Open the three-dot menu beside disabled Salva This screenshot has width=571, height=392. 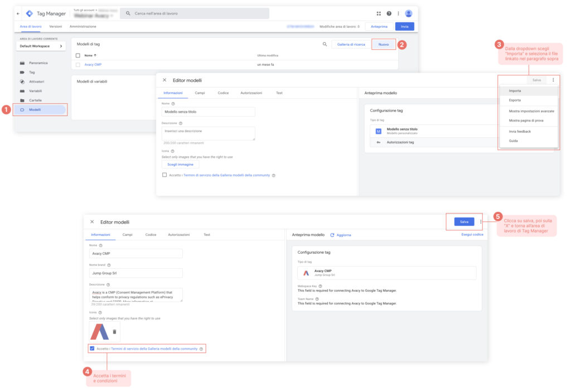pyautogui.click(x=553, y=80)
